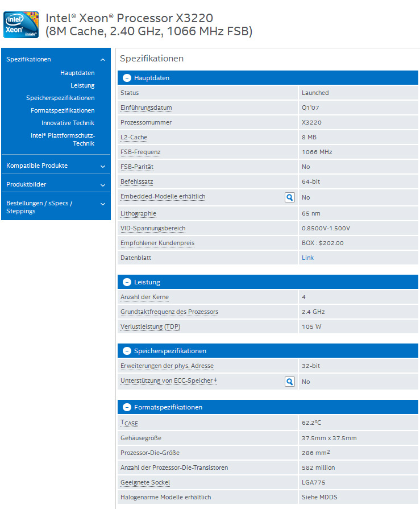This screenshot has height=509, width=420.
Task: Collapse the Spezifikationen sidebar chevron
Action: pyautogui.click(x=102, y=60)
